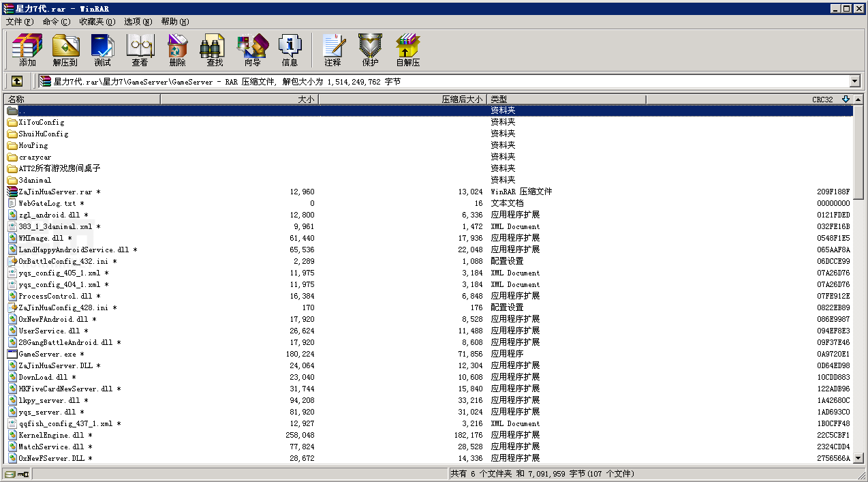868x482 pixels.
Task: Sort by the 名称 column header
Action: 82,100
